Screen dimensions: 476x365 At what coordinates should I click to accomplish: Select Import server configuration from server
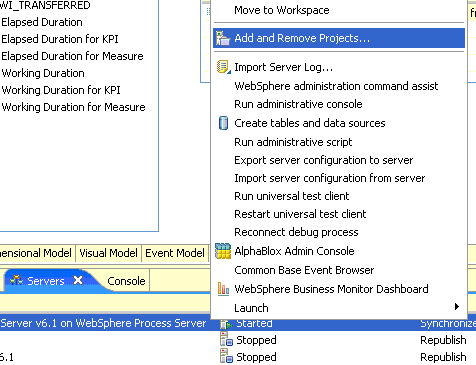point(339,178)
